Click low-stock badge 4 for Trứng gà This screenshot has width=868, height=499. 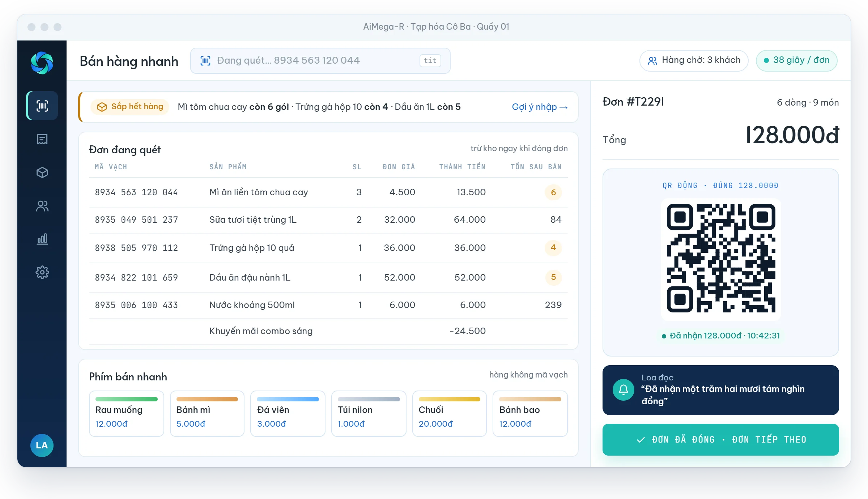(553, 248)
